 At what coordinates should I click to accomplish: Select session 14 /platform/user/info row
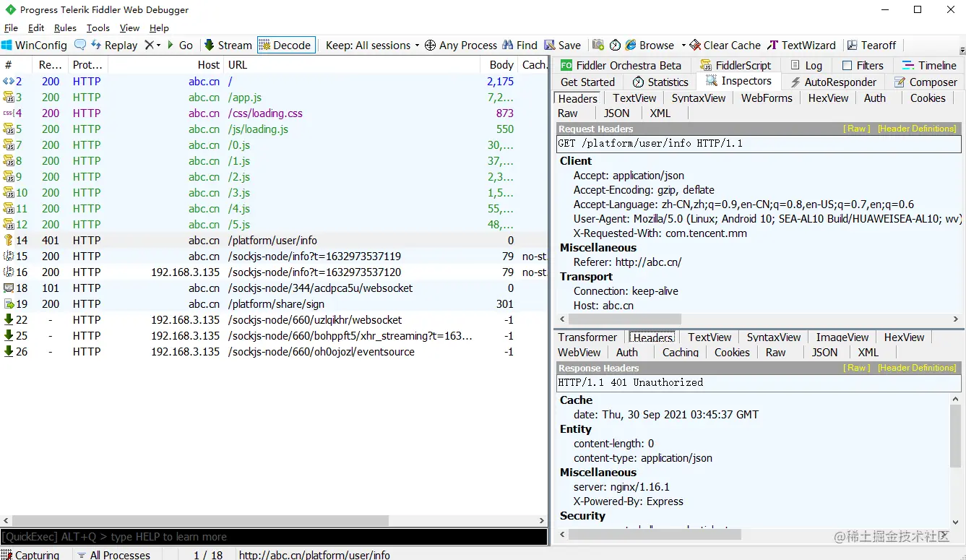[x=273, y=241]
